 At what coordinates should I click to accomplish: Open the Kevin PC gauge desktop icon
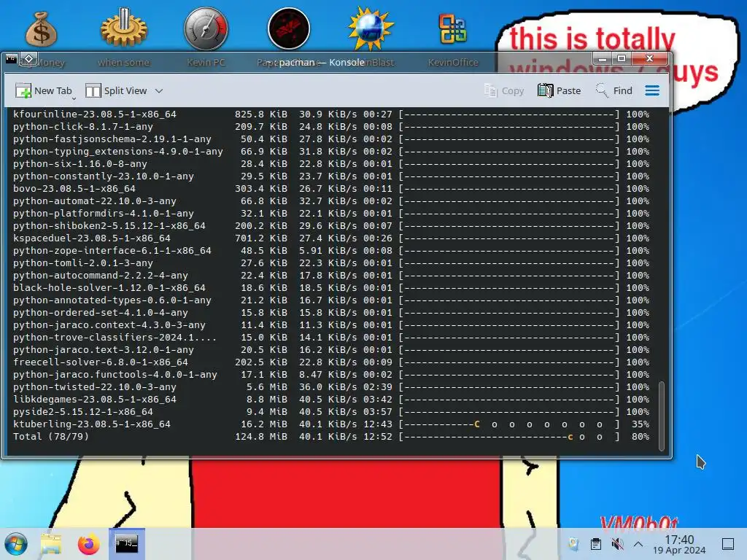click(206, 28)
